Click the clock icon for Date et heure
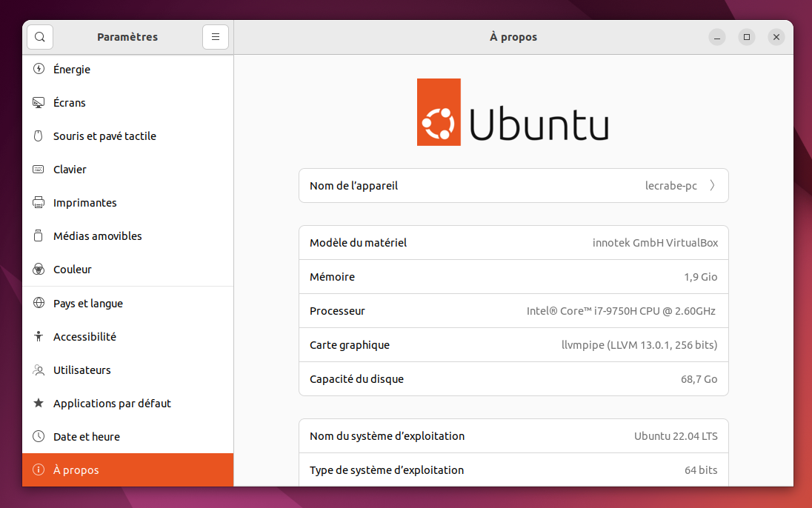The image size is (812, 508). [39, 436]
